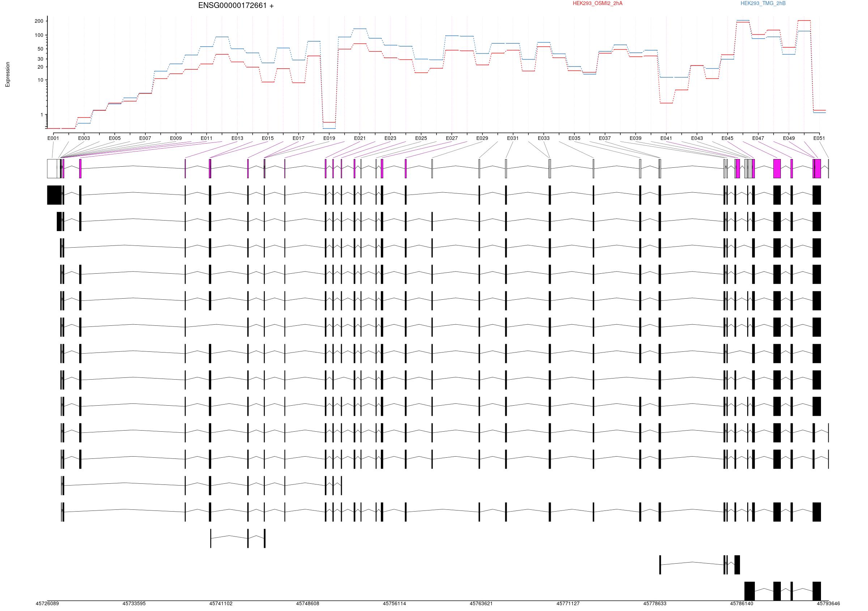Screen dimensions: 868x611
Task: Select exon bin label E001
Action: tap(53, 138)
